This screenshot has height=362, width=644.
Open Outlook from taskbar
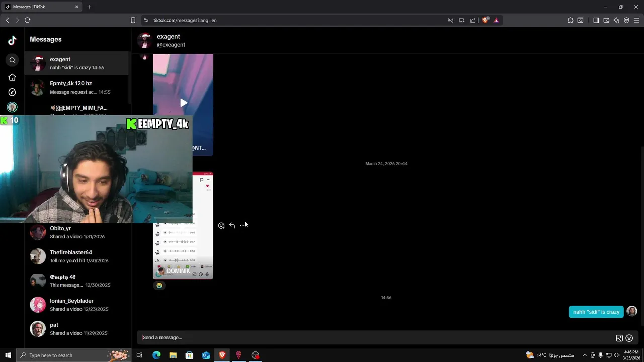(206, 355)
